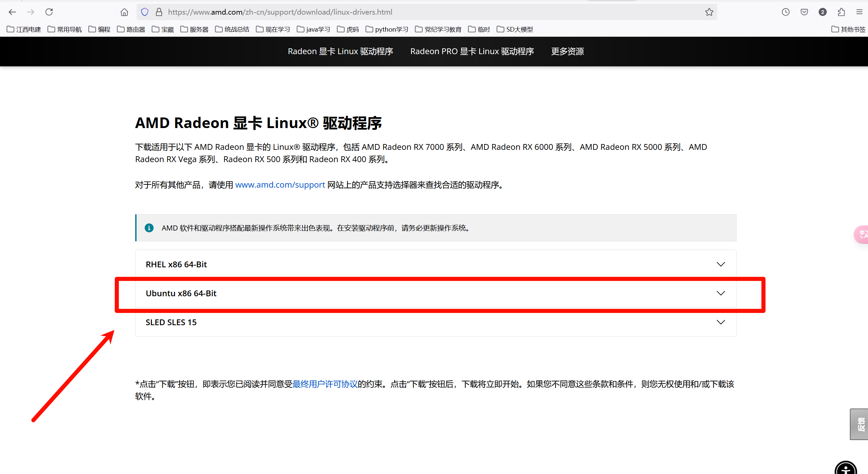The image size is (868, 474).
Task: Open browsing history clock icon
Action: (x=786, y=12)
